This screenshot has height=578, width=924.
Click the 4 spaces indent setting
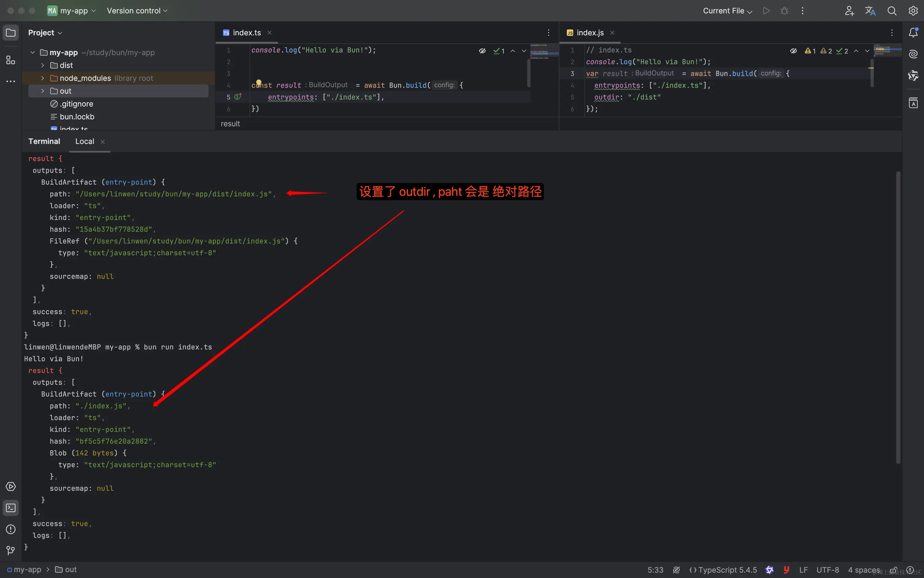point(864,569)
